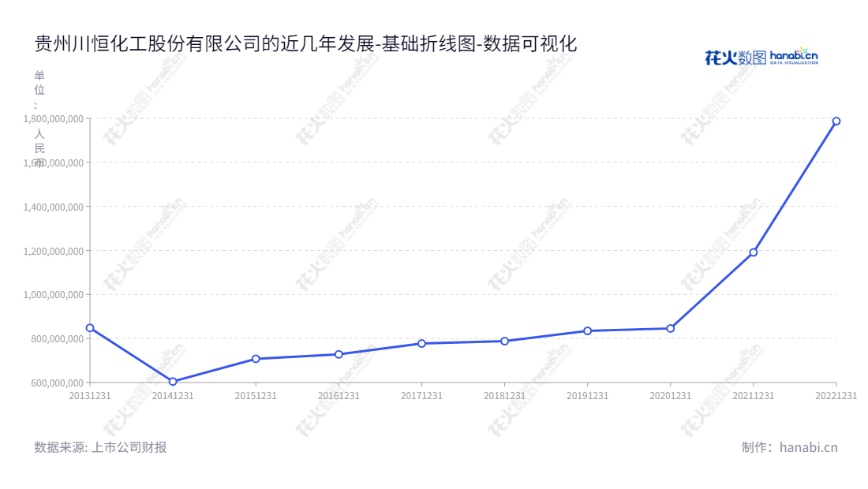Click the y-axis value 800,000,000

(x=58, y=338)
